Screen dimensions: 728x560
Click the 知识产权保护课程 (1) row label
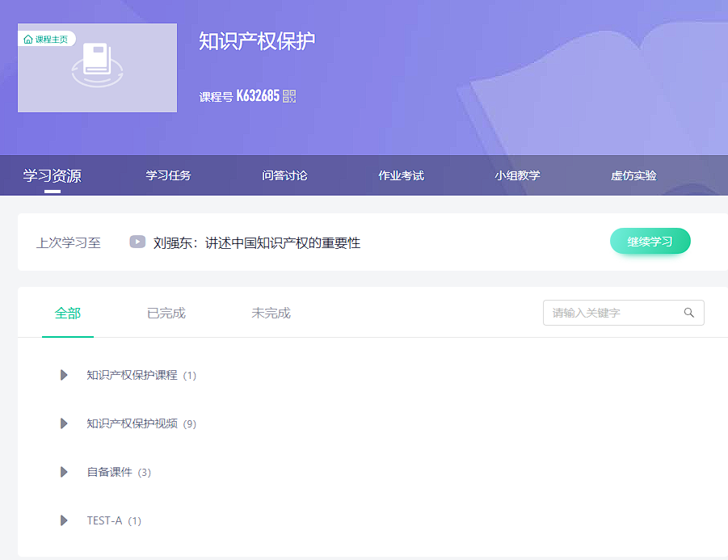141,375
